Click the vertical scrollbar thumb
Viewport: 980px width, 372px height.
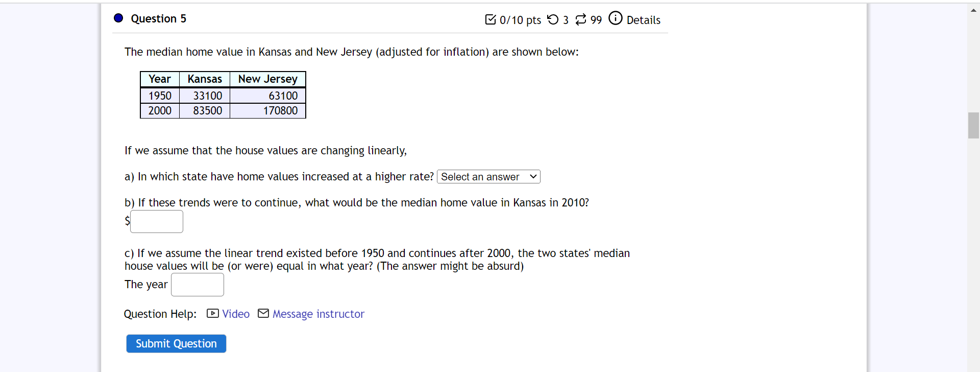[x=973, y=125]
